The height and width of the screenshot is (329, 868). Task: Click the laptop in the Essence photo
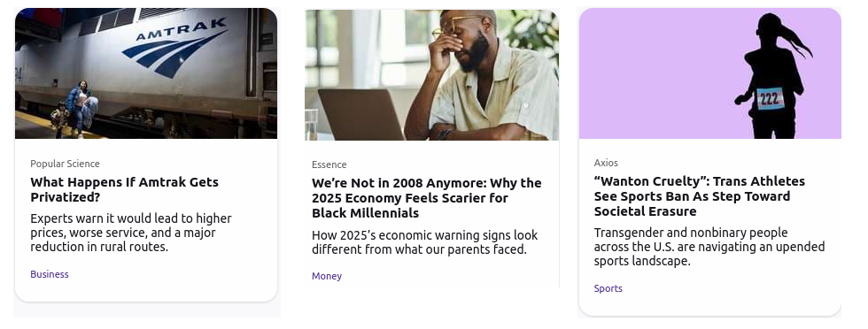point(360,114)
